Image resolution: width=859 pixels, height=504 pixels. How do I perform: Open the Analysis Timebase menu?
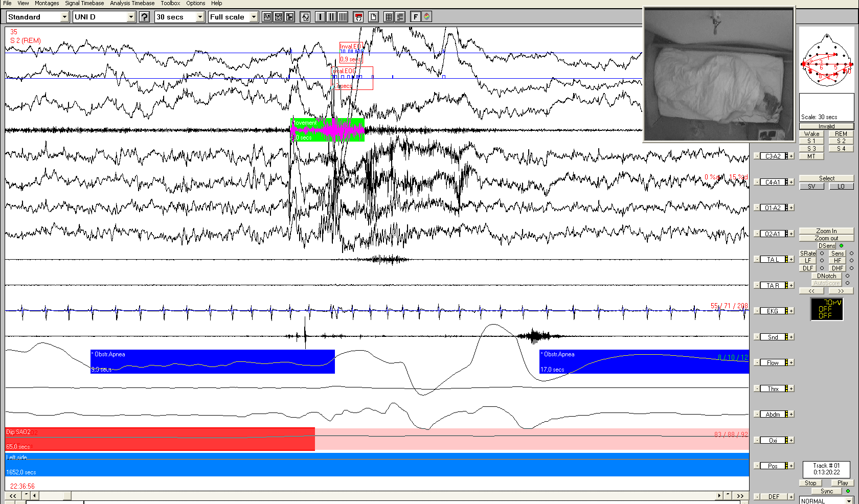pos(132,3)
